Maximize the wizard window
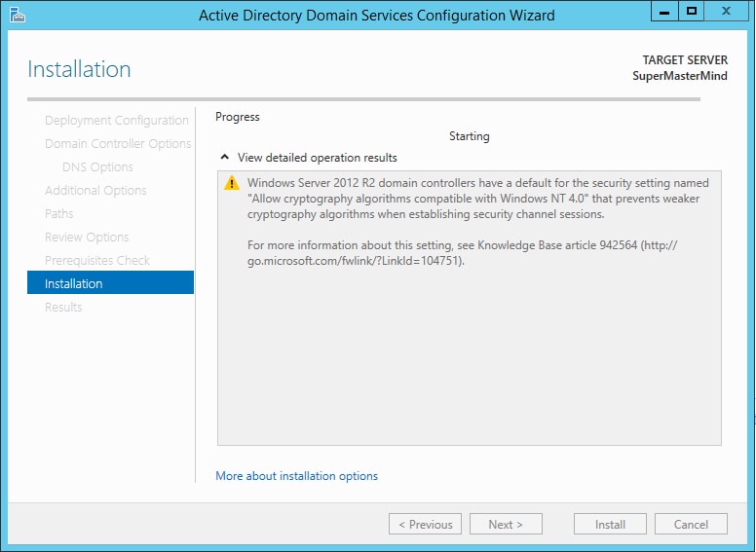 (x=692, y=11)
